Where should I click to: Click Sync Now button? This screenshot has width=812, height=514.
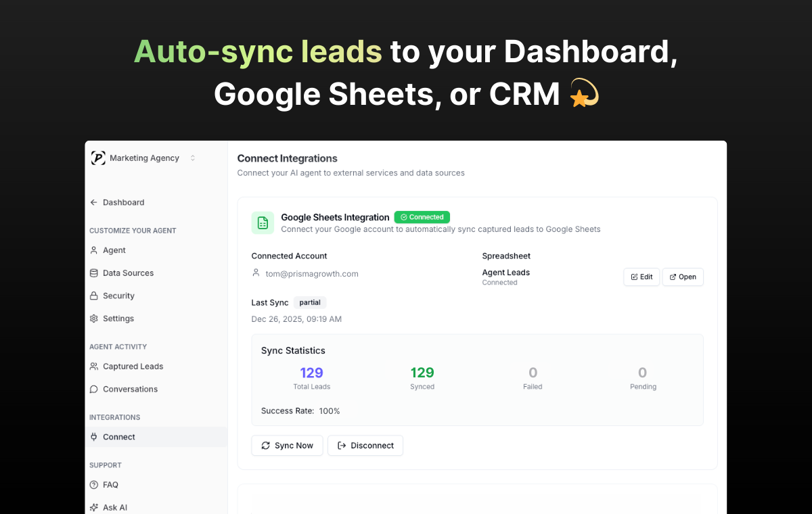pos(287,446)
